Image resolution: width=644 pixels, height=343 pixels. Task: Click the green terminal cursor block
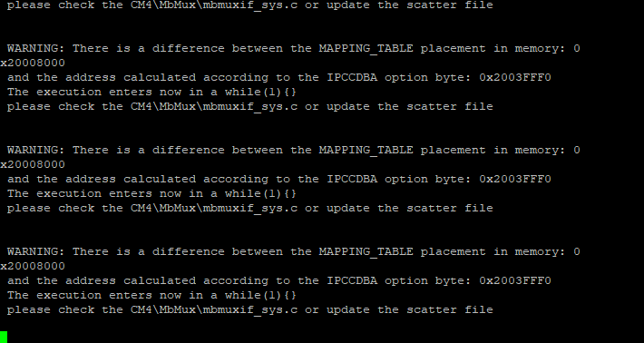[4, 338]
